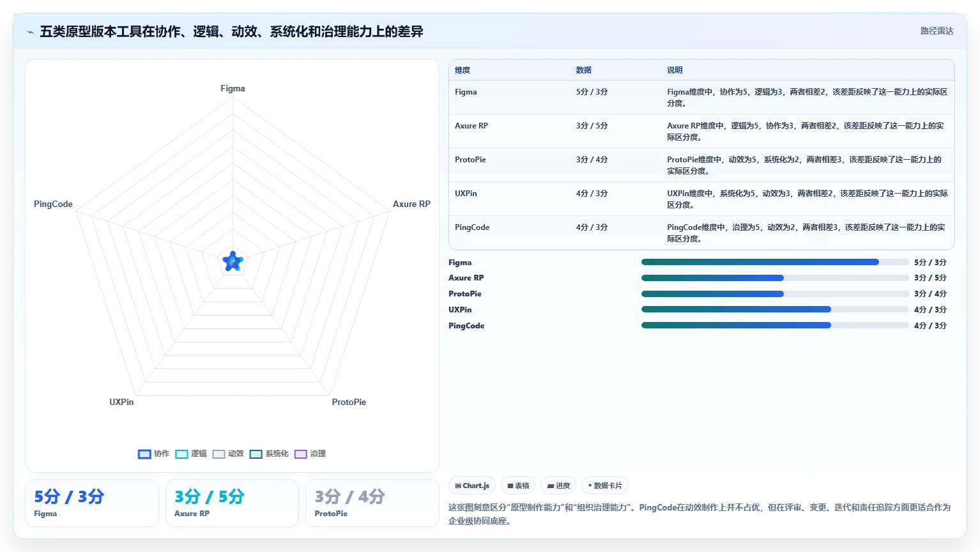Open the Figma 5分 / 3分 data card
The image size is (980, 552).
(x=92, y=503)
